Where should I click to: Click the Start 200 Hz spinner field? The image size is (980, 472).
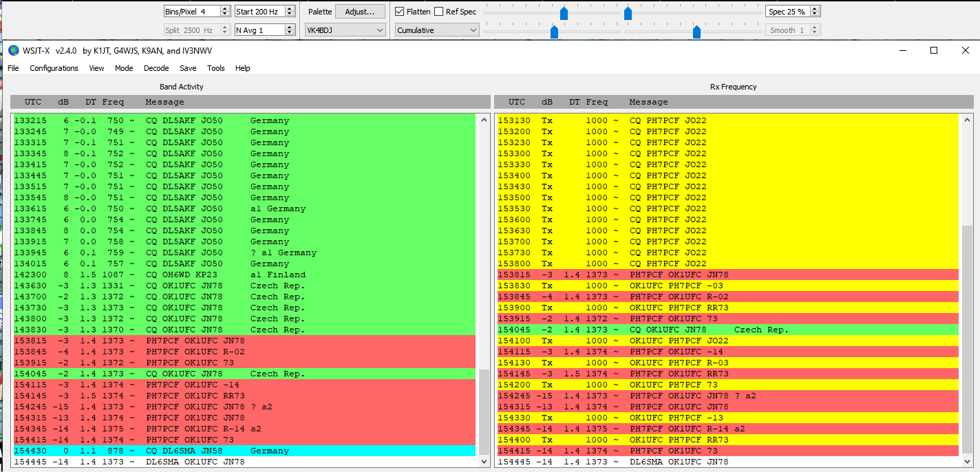click(x=259, y=12)
